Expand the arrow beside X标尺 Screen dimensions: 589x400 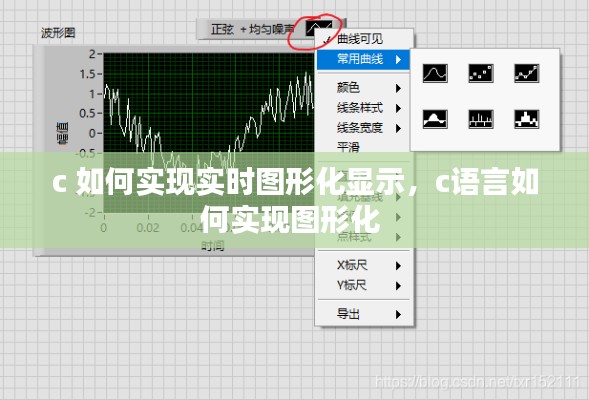tap(398, 266)
